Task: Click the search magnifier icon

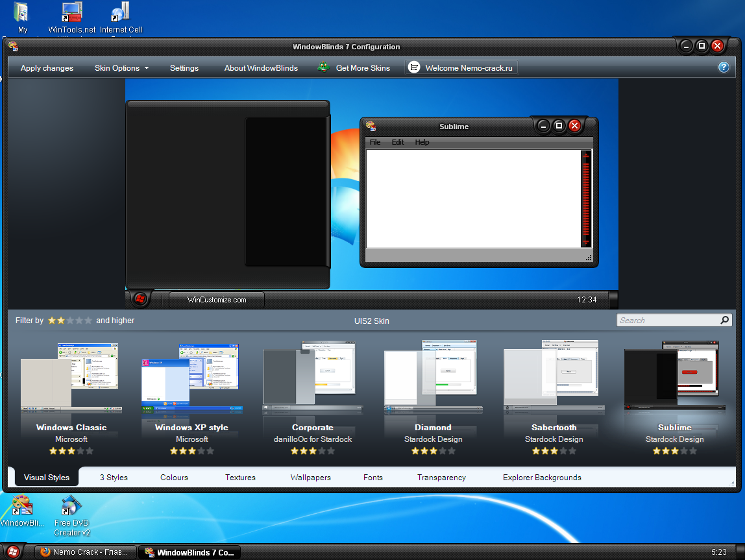Action: pyautogui.click(x=724, y=320)
